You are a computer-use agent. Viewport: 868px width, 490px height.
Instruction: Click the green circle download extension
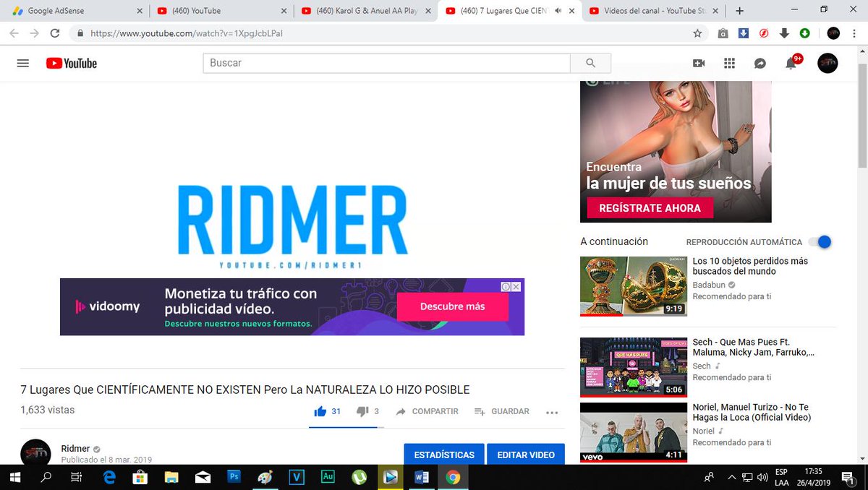click(804, 33)
